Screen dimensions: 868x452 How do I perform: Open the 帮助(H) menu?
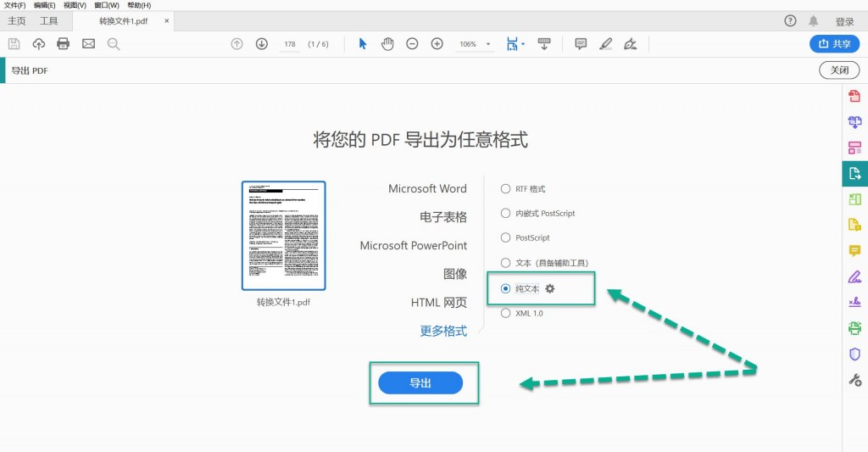point(139,5)
